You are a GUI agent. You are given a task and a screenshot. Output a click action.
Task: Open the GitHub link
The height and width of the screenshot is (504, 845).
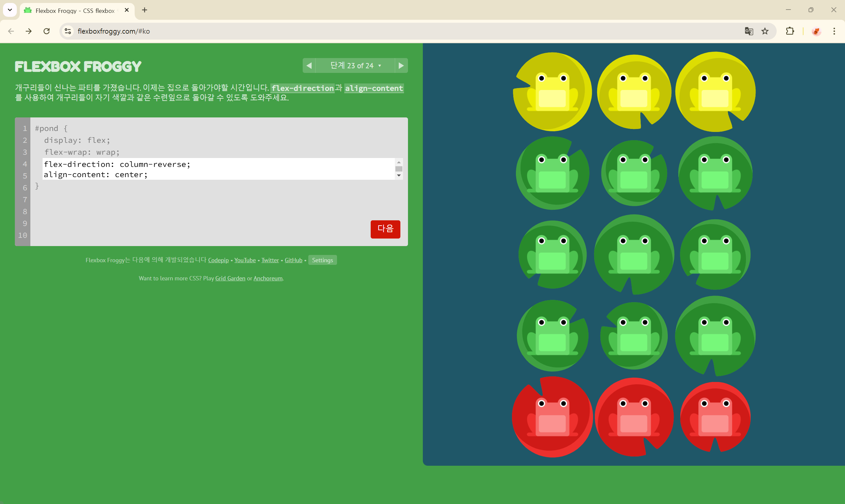coord(293,260)
